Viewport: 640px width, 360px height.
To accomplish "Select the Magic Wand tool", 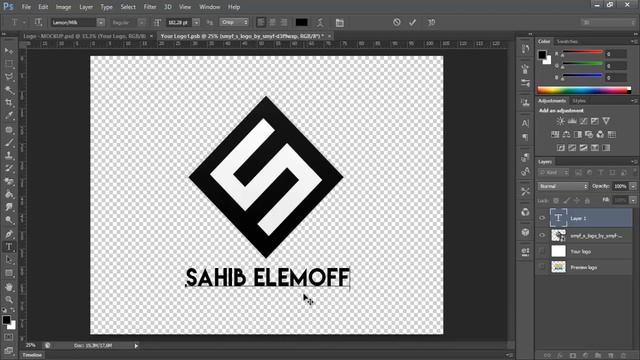I will 9,90.
